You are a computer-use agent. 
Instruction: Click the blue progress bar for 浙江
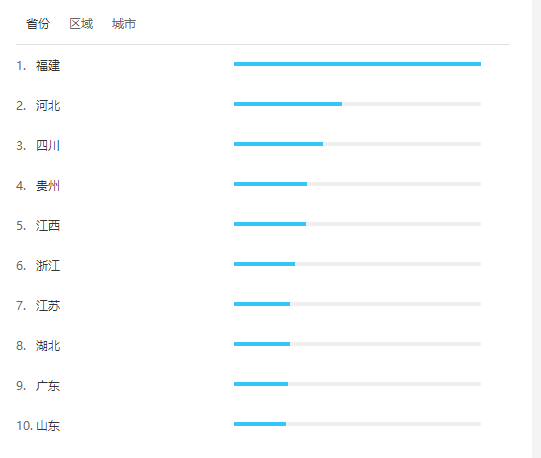[264, 264]
